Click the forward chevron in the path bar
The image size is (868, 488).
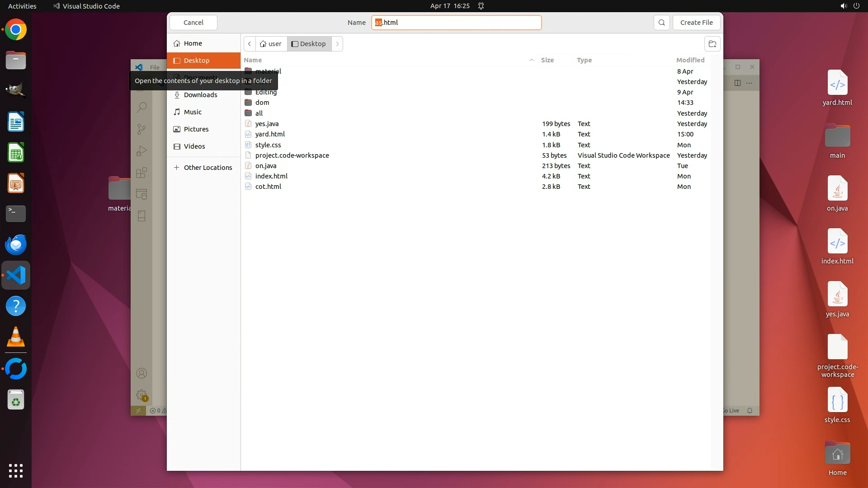coord(337,44)
